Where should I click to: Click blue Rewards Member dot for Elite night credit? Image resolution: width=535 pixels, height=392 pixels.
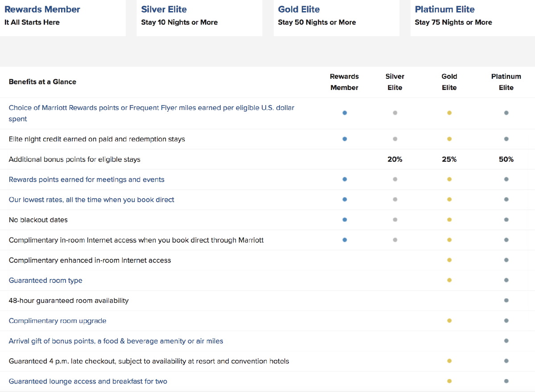tap(345, 139)
